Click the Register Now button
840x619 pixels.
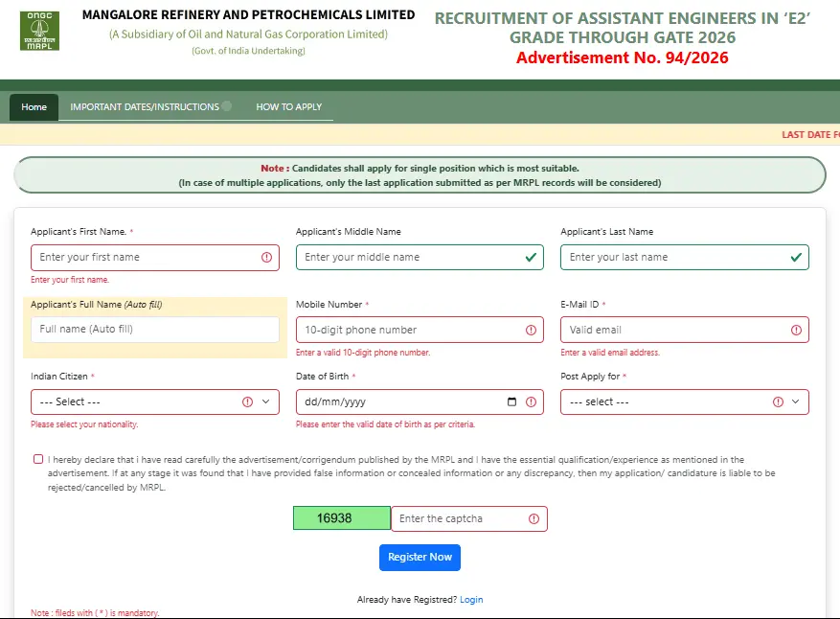point(420,558)
